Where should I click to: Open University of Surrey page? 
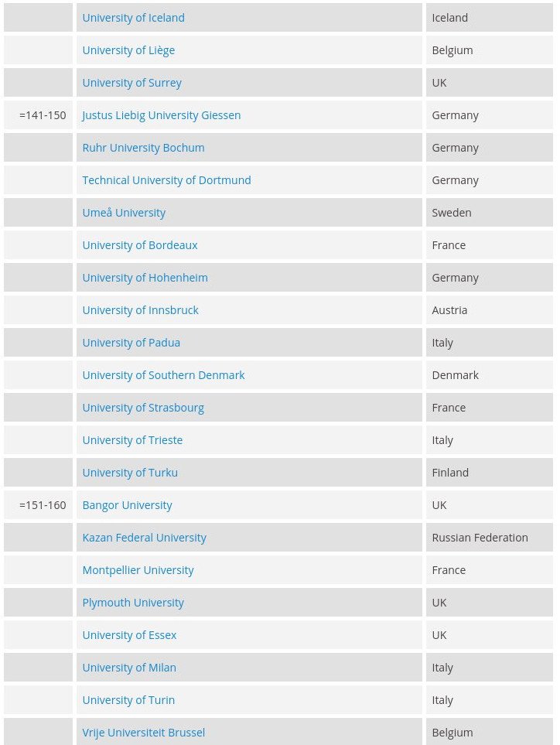click(x=131, y=83)
